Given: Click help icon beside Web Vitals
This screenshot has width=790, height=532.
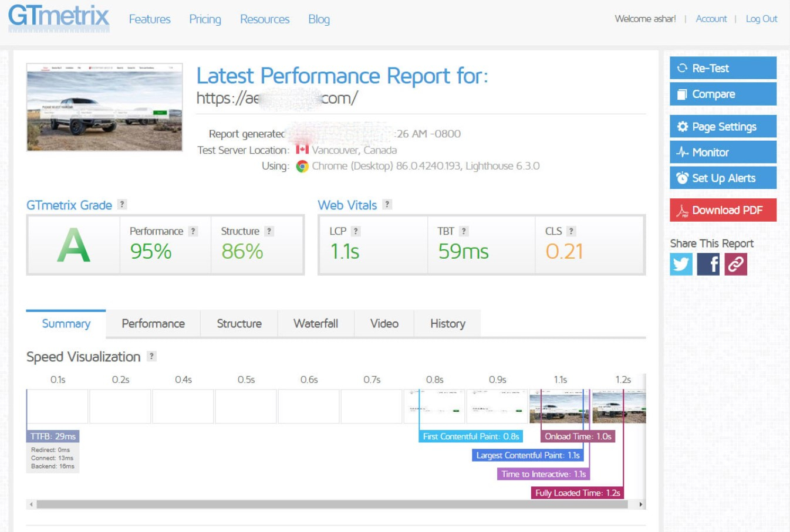Looking at the screenshot, I should pyautogui.click(x=387, y=204).
